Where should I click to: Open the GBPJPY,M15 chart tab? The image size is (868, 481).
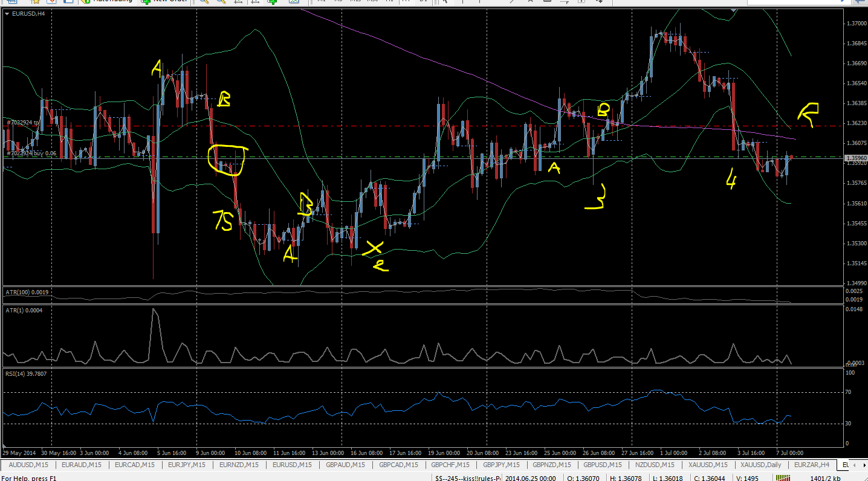coord(502,465)
